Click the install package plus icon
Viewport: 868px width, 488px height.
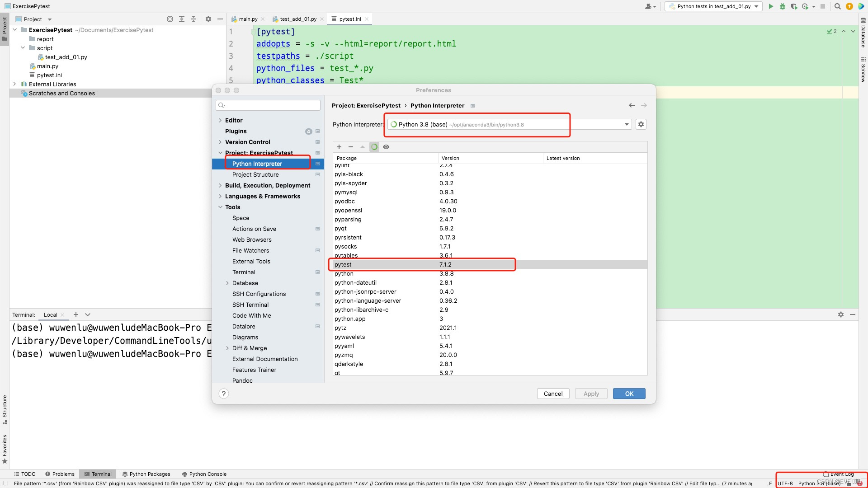click(x=339, y=147)
